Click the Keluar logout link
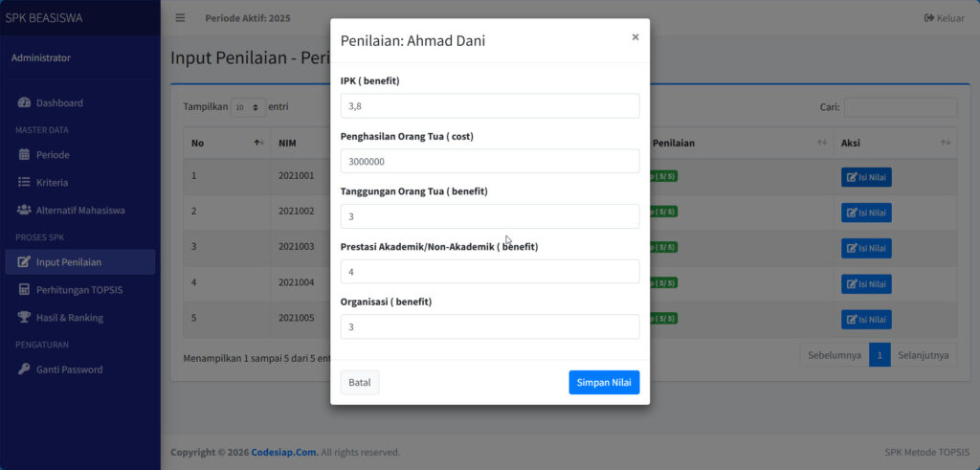Screen dimensions: 980x470 [944, 18]
